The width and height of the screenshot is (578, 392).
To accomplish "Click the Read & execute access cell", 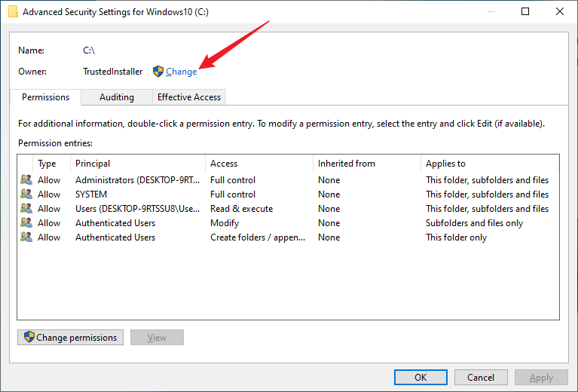I will [x=241, y=209].
